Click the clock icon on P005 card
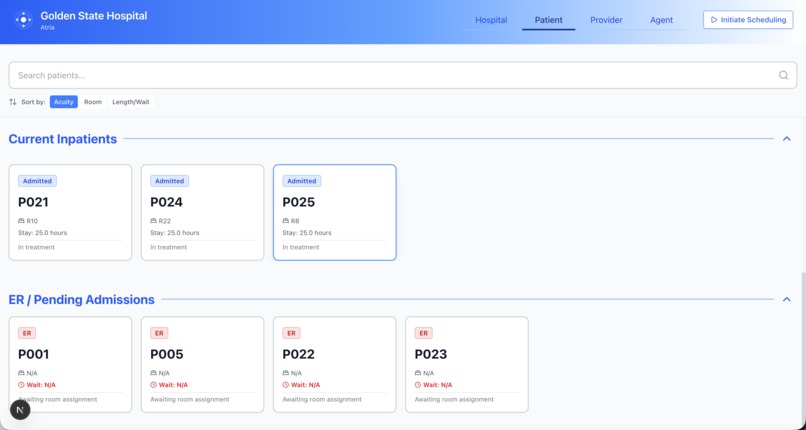Image resolution: width=806 pixels, height=430 pixels. point(153,385)
